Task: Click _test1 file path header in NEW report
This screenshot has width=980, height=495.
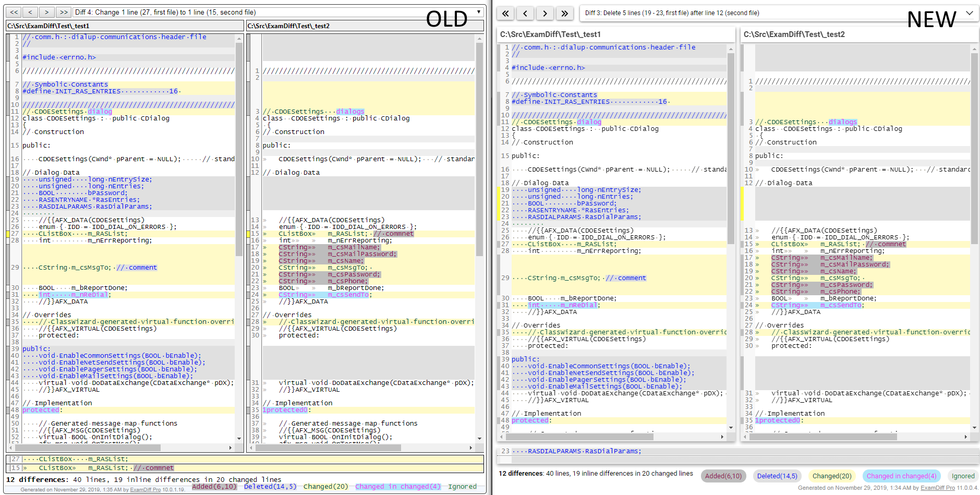Action: click(x=616, y=34)
